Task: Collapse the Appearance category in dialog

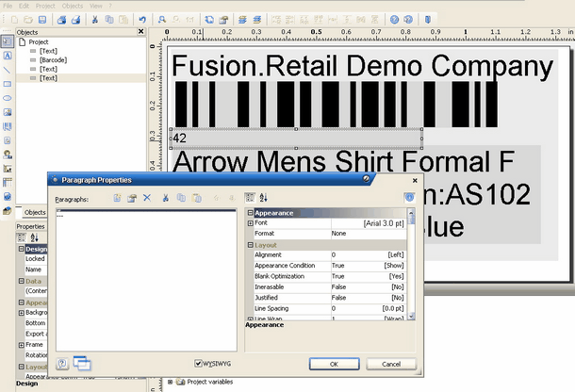Action: [x=251, y=213]
